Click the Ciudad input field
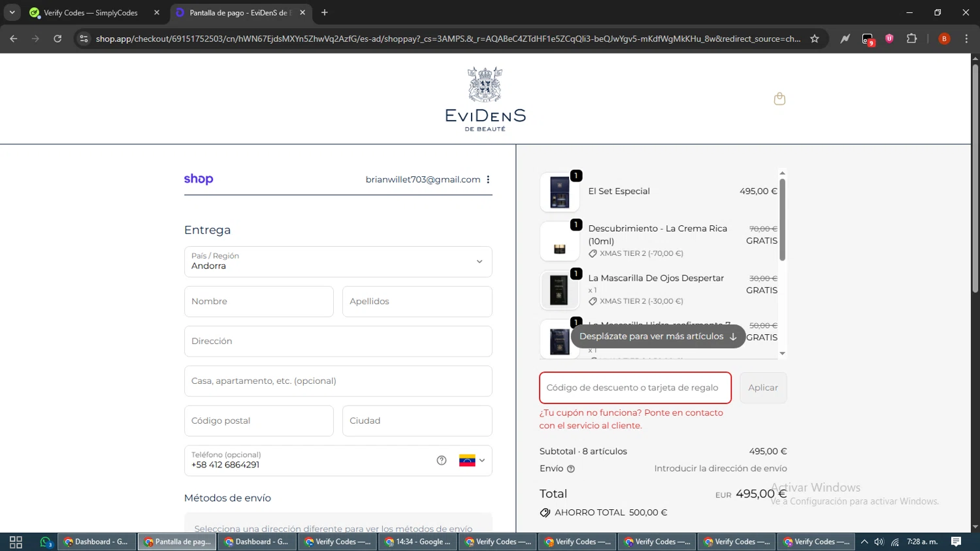 pyautogui.click(x=417, y=421)
